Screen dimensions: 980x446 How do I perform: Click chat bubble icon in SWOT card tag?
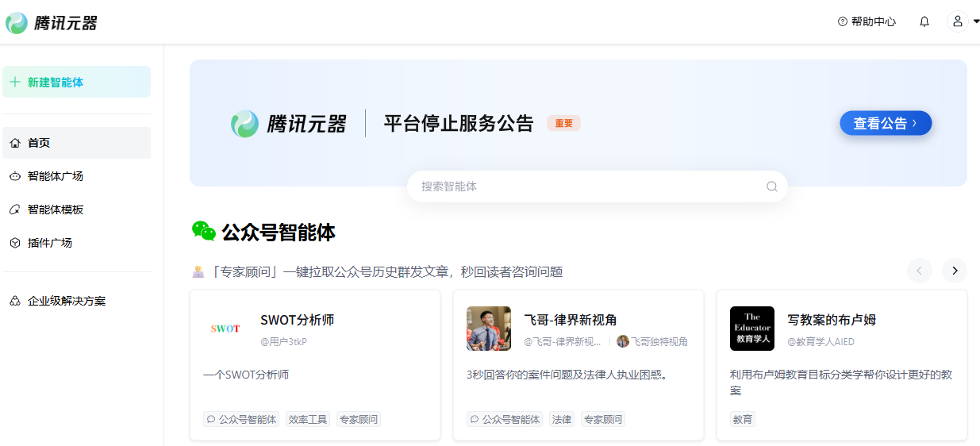coord(211,419)
